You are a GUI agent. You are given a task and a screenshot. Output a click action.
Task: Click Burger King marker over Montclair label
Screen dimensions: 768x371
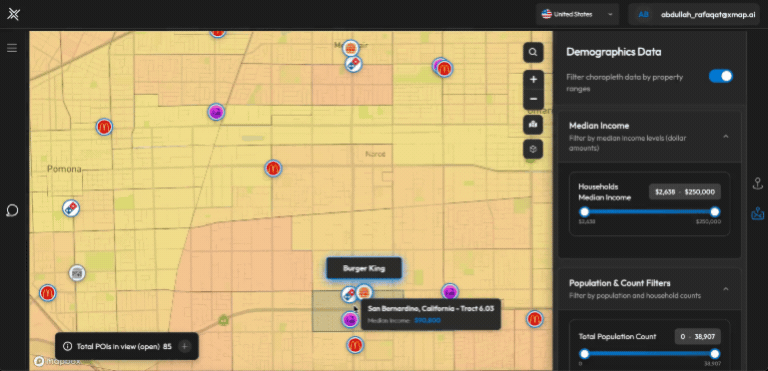350,48
